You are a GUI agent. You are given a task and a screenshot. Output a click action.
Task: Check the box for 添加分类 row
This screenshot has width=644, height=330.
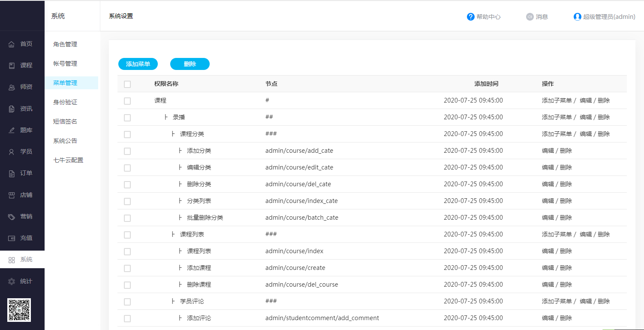[127, 151]
